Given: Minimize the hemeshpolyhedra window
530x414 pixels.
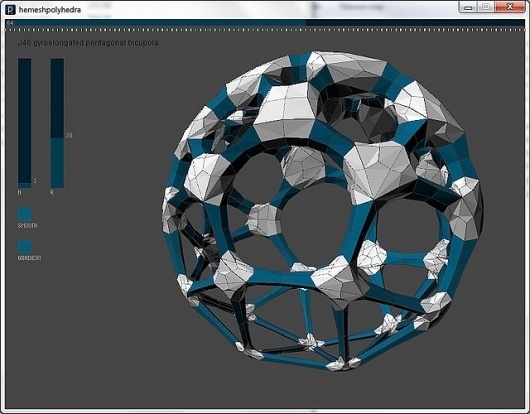Looking at the screenshot, I should coord(468,7).
